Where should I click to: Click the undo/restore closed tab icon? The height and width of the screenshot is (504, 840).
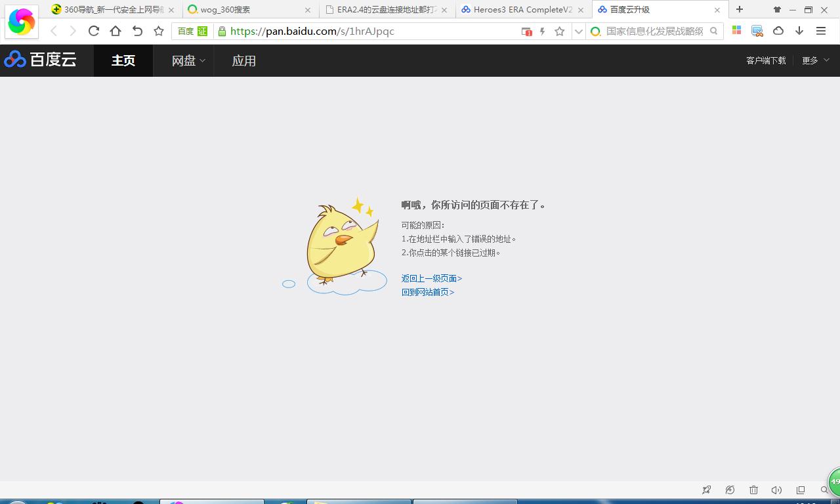[137, 31]
